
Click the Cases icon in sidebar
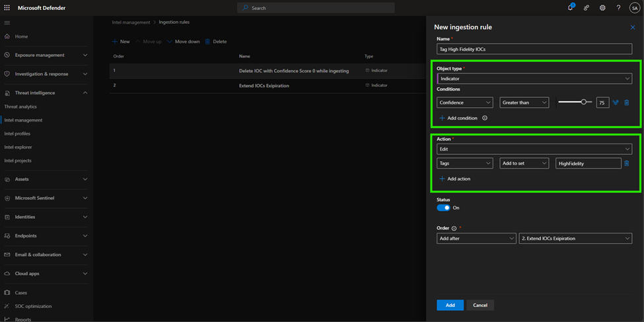point(7,293)
